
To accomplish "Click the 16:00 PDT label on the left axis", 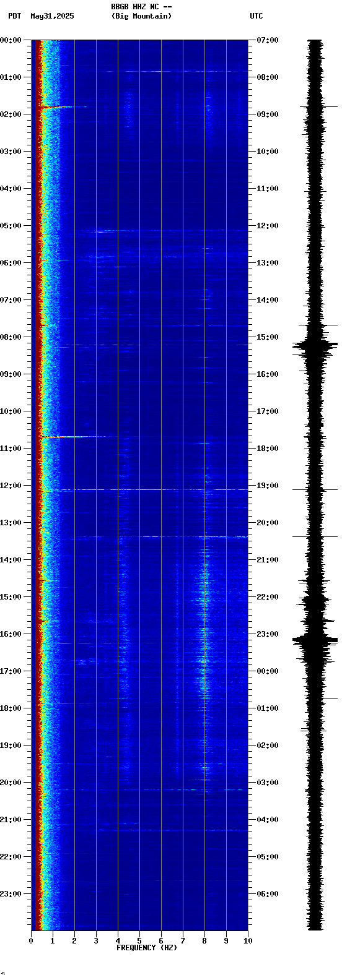I will [x=11, y=634].
